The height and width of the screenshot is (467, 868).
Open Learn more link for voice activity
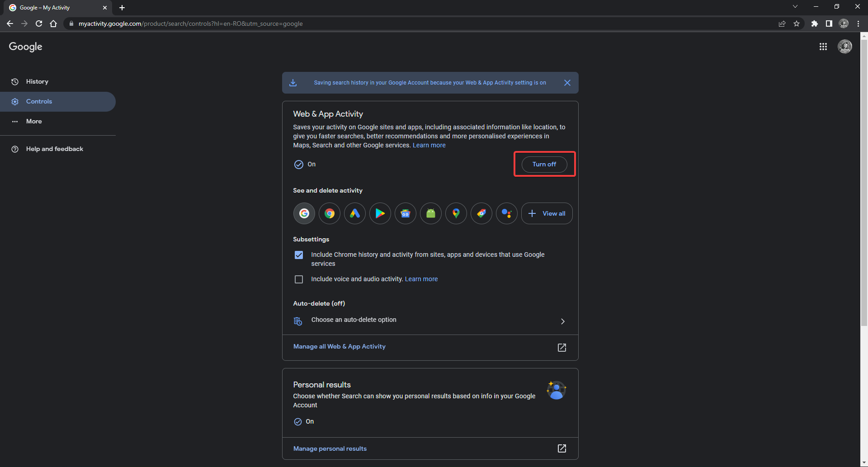pyautogui.click(x=421, y=279)
